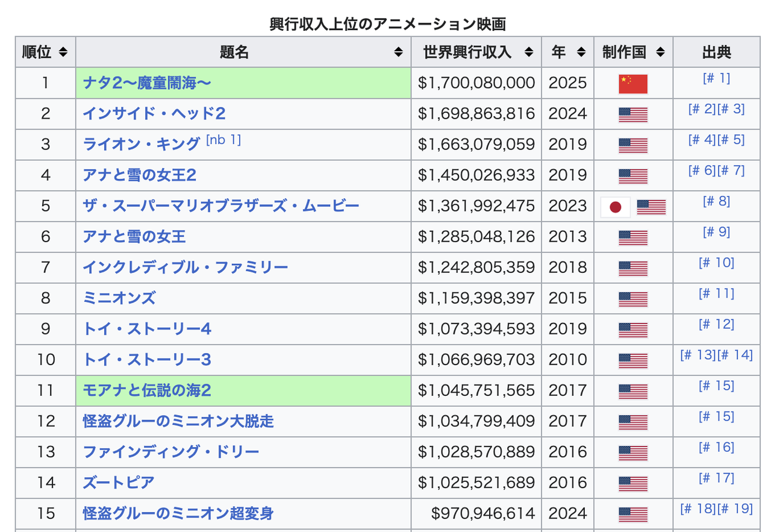Click the US flag in ファインディング・ドリー row
Screen dimensions: 771x532
click(x=633, y=452)
